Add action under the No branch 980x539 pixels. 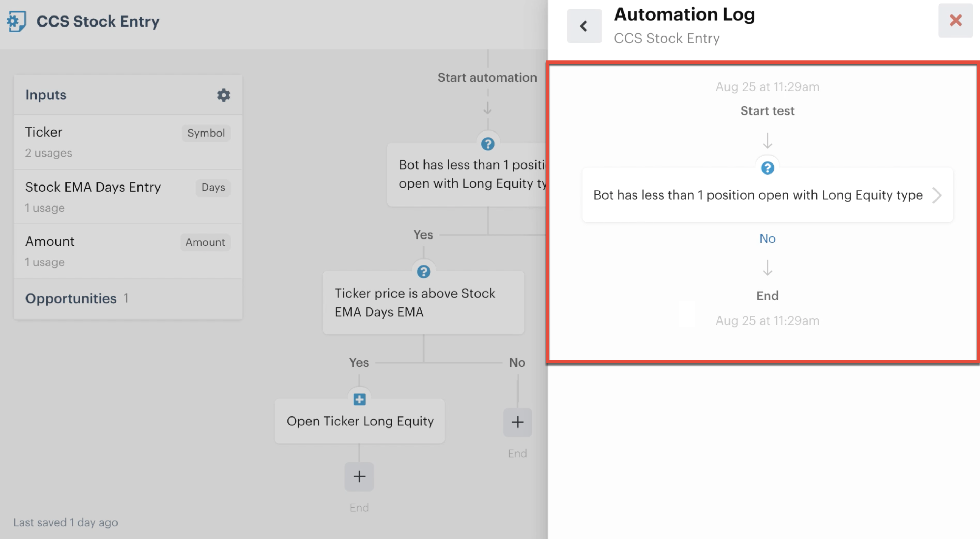click(517, 422)
